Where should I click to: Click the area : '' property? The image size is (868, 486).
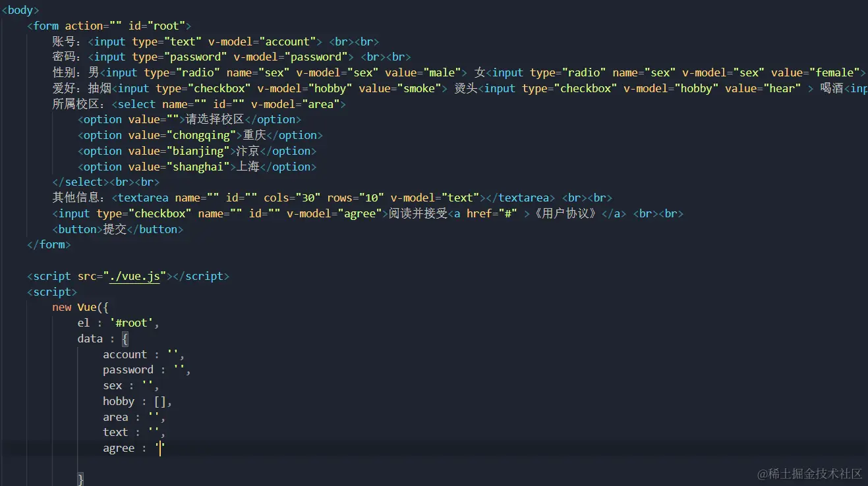(x=134, y=418)
